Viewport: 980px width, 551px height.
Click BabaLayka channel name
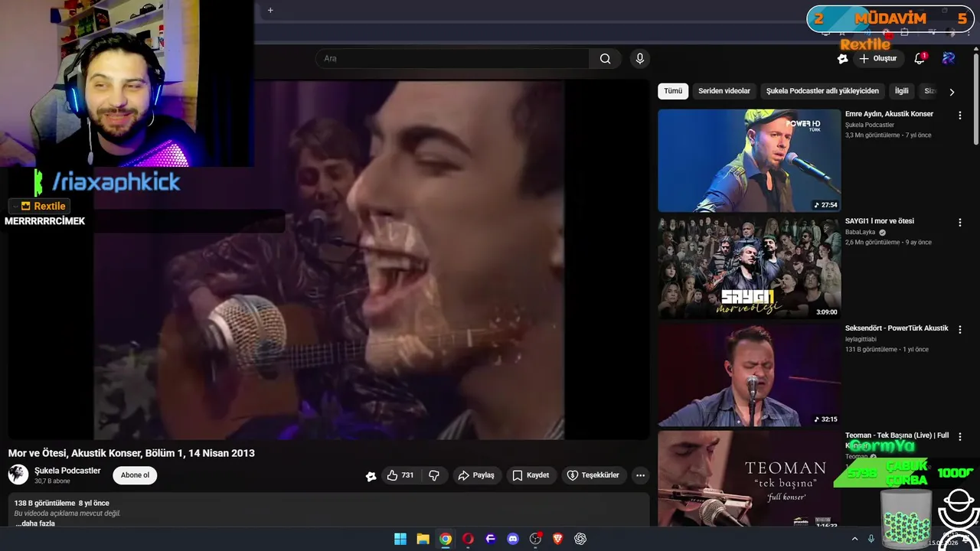860,232
